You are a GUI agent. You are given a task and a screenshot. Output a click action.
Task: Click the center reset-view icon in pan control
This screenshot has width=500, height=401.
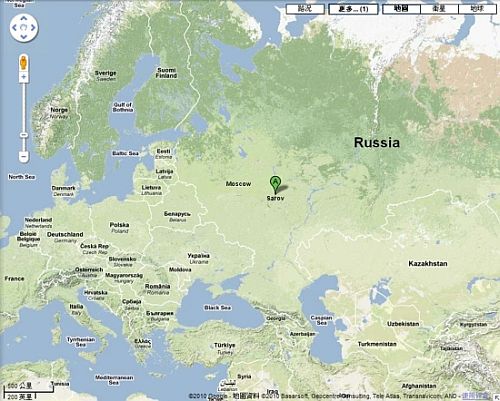coord(23,28)
